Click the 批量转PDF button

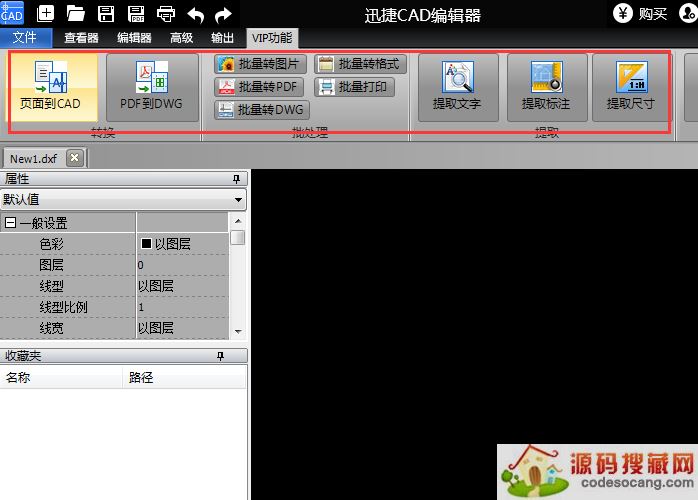pos(260,87)
